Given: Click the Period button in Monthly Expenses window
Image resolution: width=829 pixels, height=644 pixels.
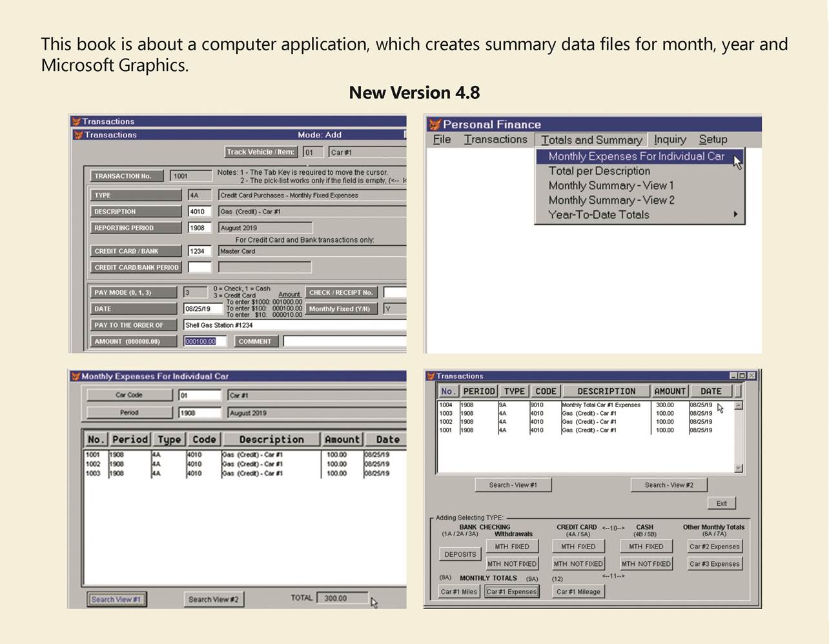Looking at the screenshot, I should click(x=129, y=412).
